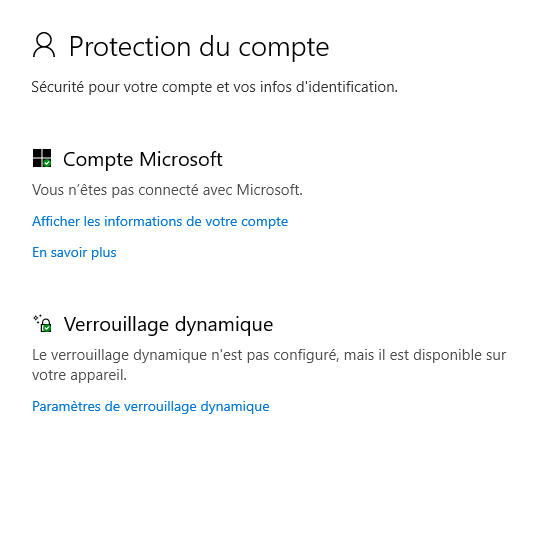
Task: Click top-left black square of Microsoft logo
Action: click(37, 154)
